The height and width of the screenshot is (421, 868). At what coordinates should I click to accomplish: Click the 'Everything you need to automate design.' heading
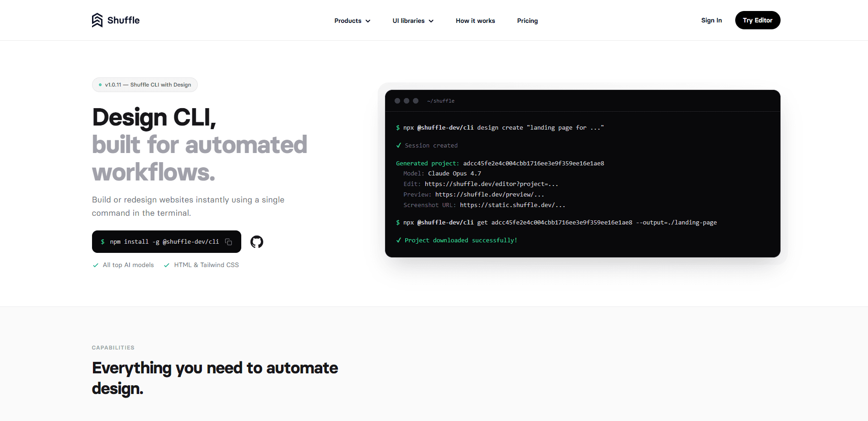pyautogui.click(x=215, y=378)
